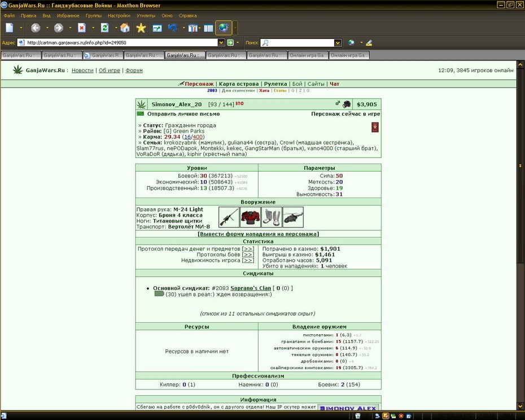The height and width of the screenshot is (420, 525).
Task: Open Favorites with the yellow star icon
Action: pyautogui.click(x=141, y=28)
